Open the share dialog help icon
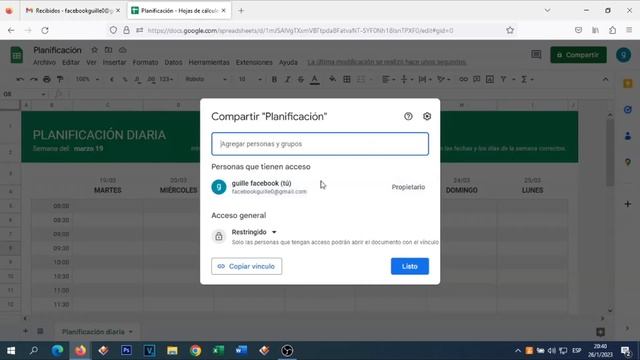Viewport: 640px width, 360px height. 408,116
